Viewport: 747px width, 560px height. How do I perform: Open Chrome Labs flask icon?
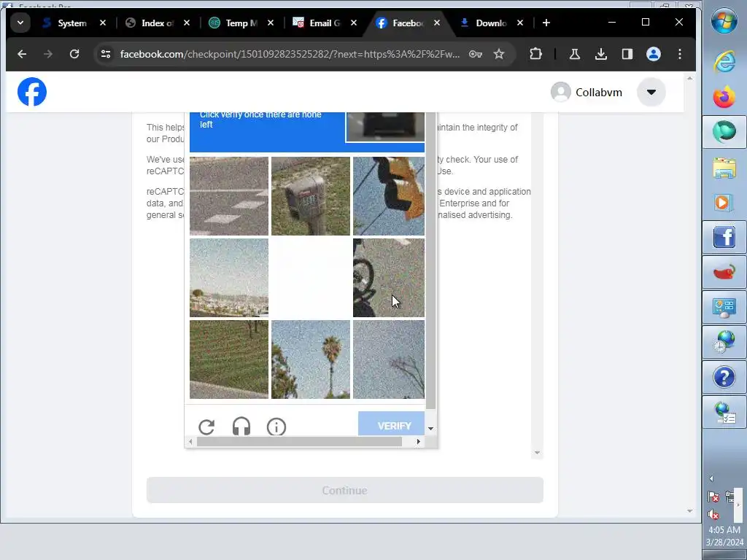click(575, 54)
